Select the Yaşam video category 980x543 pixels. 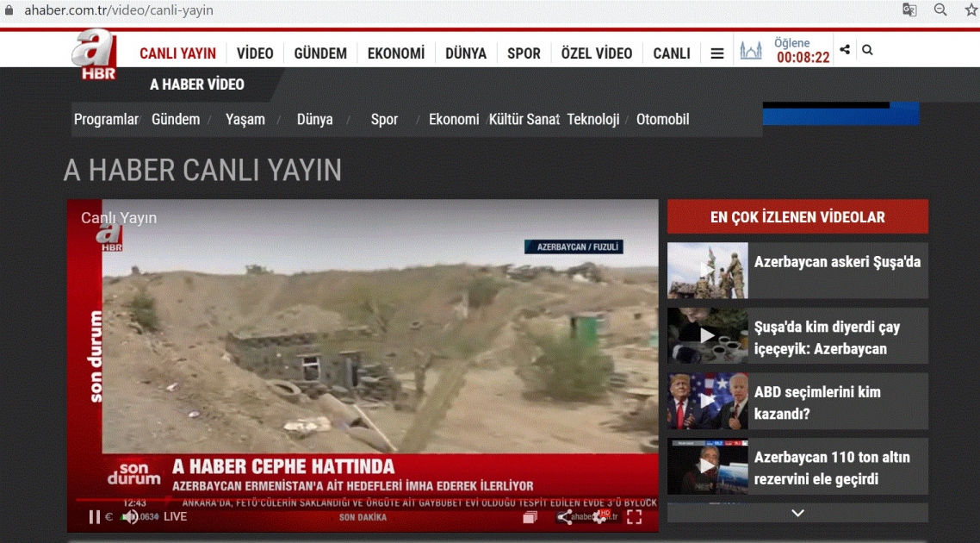click(245, 120)
